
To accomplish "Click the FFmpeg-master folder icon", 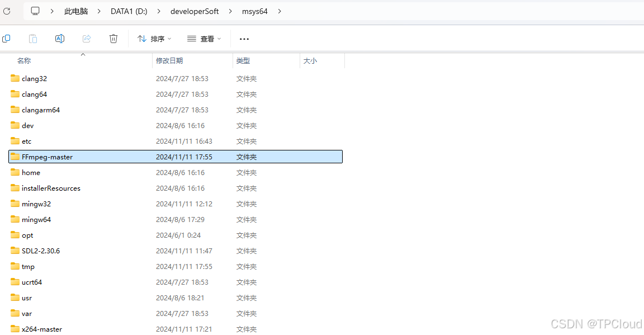I will [x=15, y=156].
